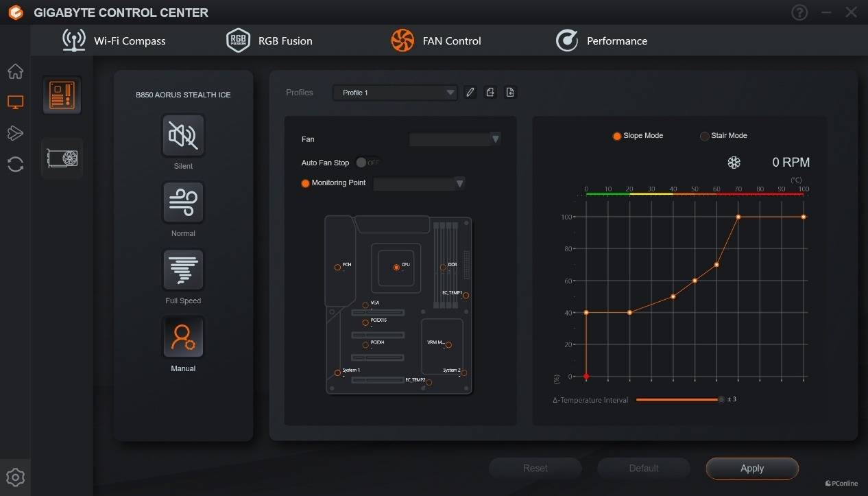Click the pencil icon to rename profile
Image resolution: width=868 pixels, height=496 pixels.
click(470, 93)
